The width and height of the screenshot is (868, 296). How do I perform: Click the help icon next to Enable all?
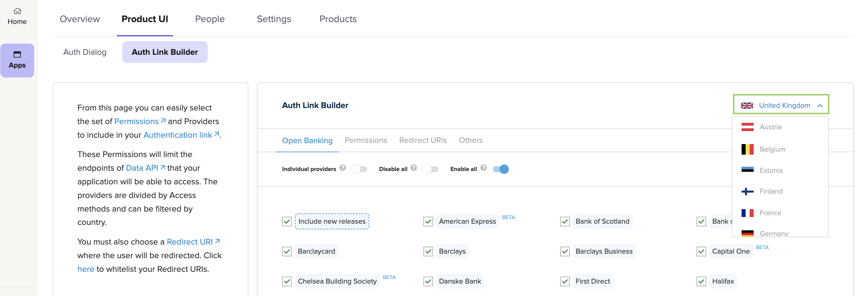(x=484, y=168)
